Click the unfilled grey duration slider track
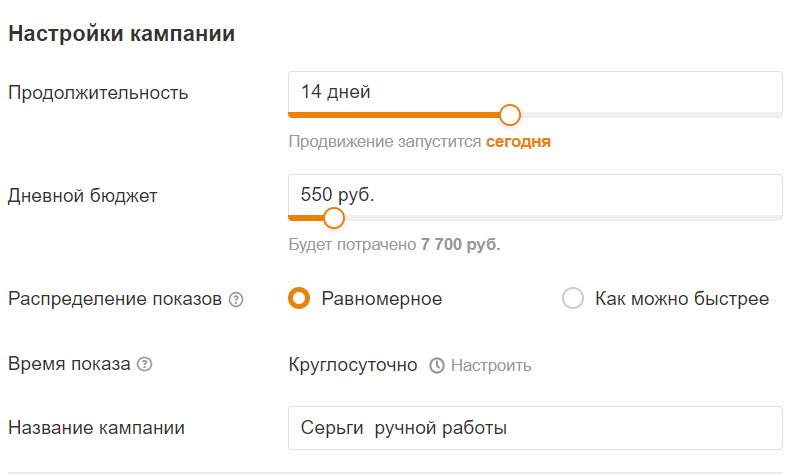Image resolution: width=799 pixels, height=474 pixels. tap(650, 115)
